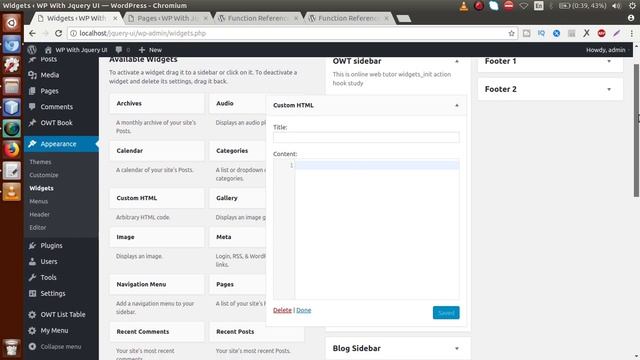Click the blue circle extension icon
This screenshot has height=360, width=640.
(x=556, y=33)
